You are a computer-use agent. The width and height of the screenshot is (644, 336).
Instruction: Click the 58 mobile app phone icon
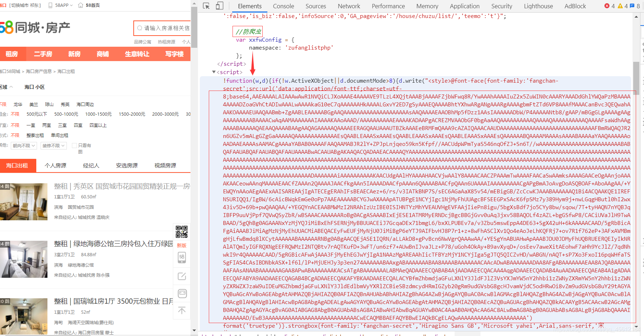pos(182,257)
